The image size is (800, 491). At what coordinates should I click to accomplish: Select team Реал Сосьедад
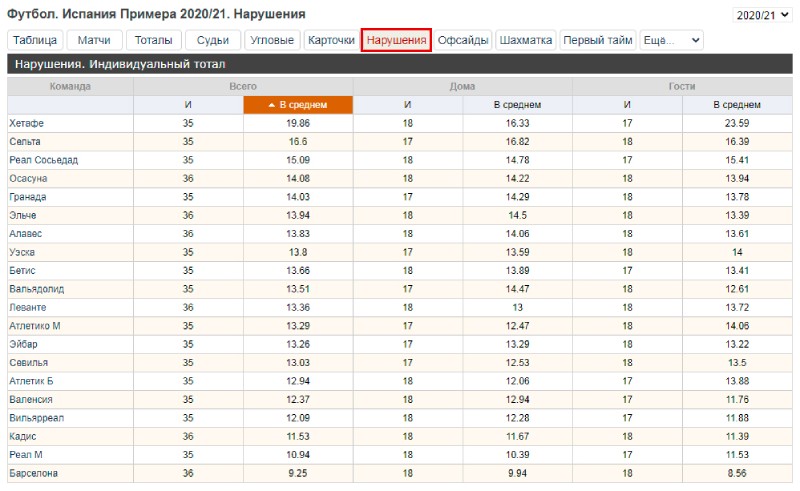(x=43, y=160)
